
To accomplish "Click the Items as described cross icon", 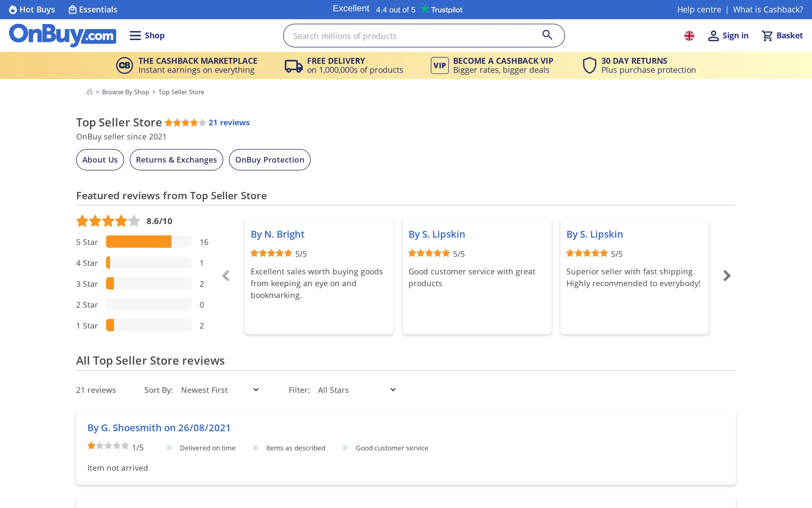I will [255, 448].
